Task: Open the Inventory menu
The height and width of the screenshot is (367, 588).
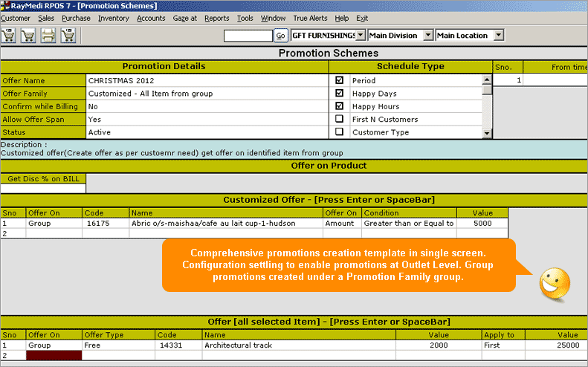Action: pos(113,17)
